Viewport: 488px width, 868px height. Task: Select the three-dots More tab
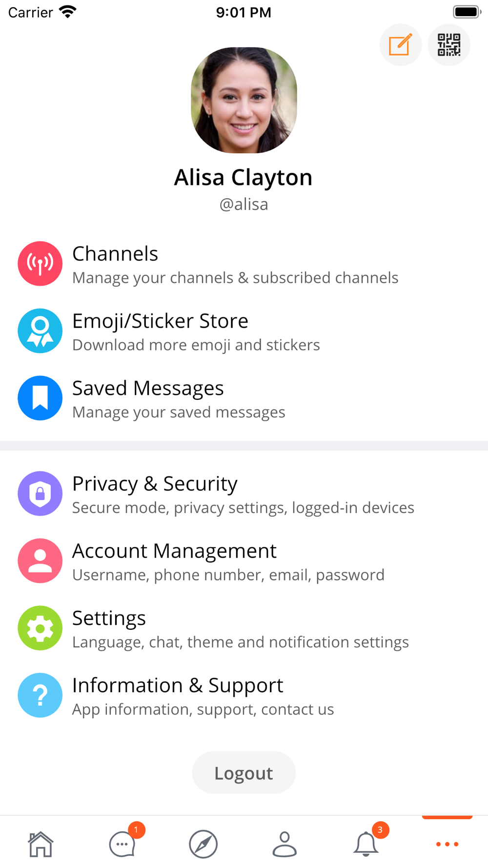pos(447,844)
